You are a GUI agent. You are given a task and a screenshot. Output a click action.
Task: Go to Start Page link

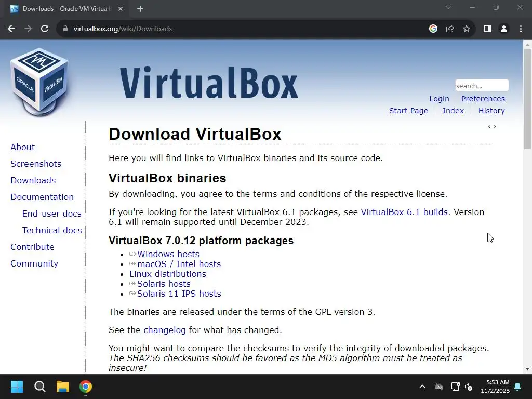408,111
